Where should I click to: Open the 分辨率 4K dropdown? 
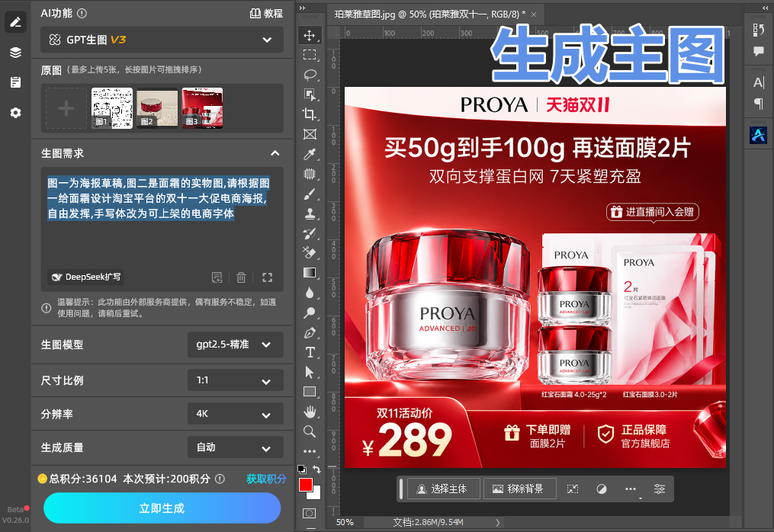[235, 414]
